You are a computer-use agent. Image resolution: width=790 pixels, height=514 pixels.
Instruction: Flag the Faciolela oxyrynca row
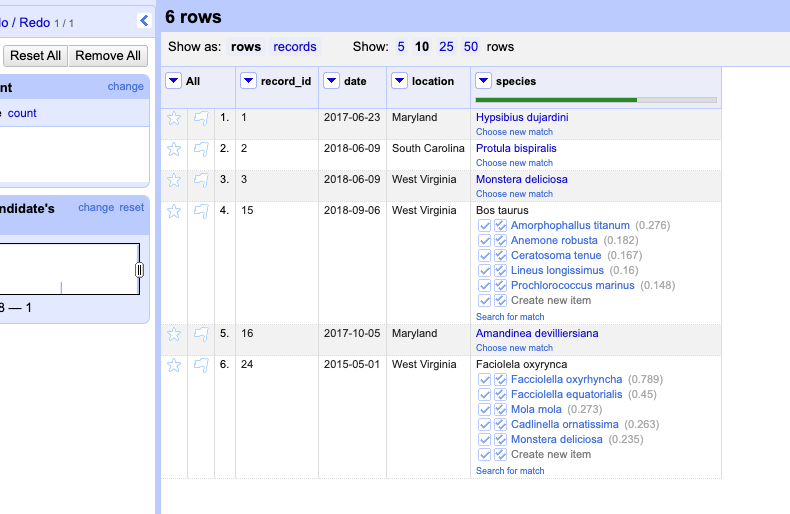(201, 365)
